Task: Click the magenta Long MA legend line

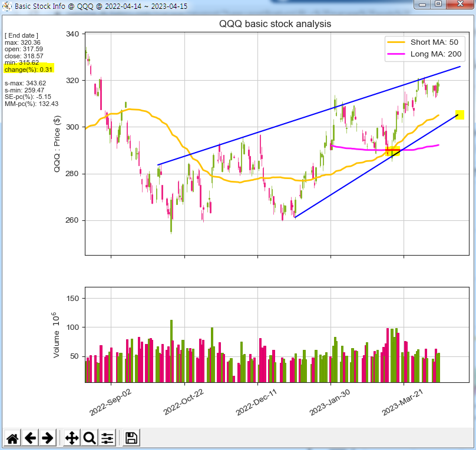Action: pos(396,54)
